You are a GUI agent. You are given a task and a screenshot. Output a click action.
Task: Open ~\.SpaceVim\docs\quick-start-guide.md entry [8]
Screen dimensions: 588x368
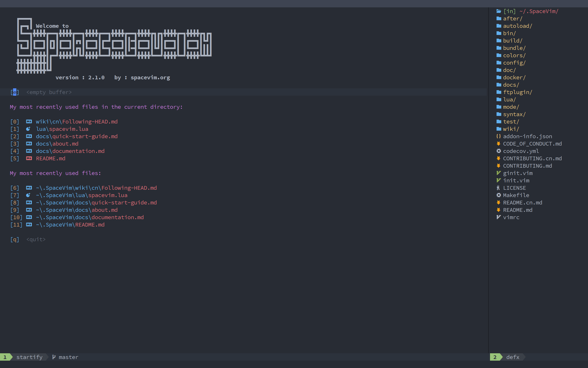click(x=96, y=202)
